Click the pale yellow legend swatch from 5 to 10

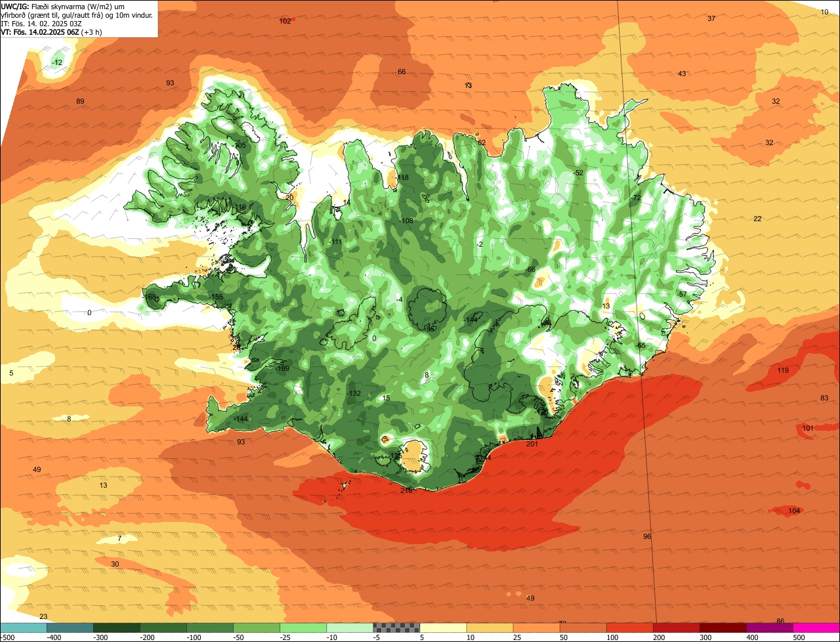point(443,628)
